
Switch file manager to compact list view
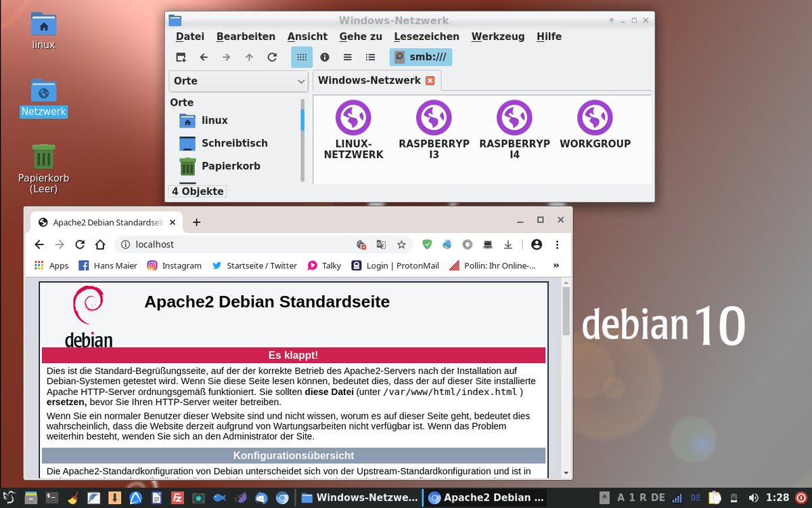[x=347, y=58]
